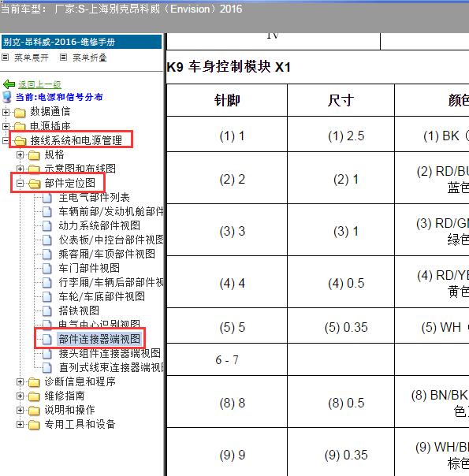Viewport: 469px width, 476px height.
Task: Click the 针脚 column header
Action: (227, 100)
